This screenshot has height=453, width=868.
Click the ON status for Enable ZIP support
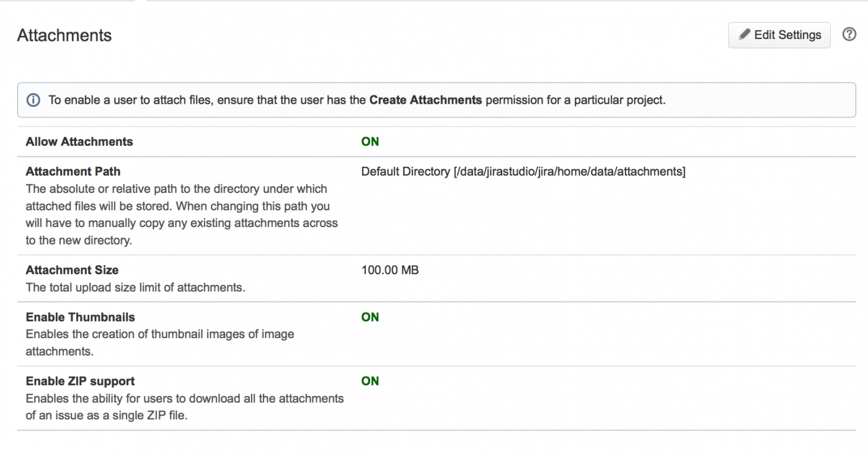370,381
